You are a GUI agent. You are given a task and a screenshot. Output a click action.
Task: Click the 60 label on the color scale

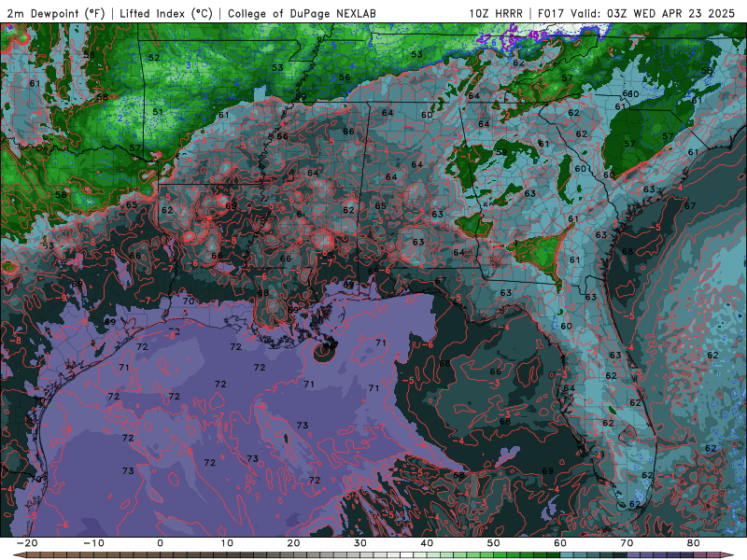click(560, 543)
